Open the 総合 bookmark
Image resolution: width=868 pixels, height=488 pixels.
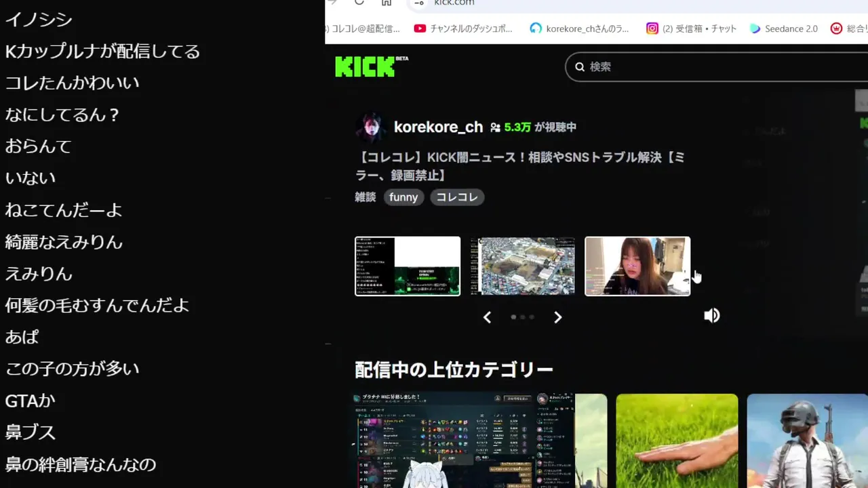pyautogui.click(x=850, y=28)
